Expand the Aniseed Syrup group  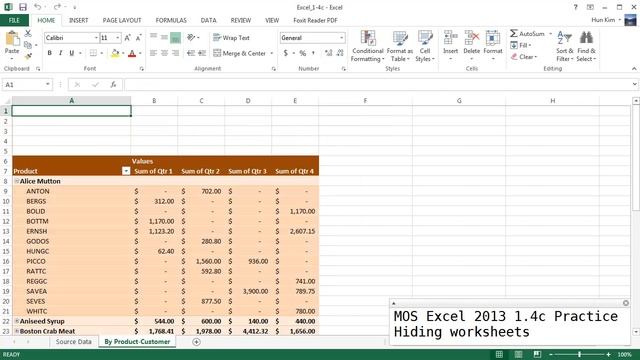[x=17, y=321]
